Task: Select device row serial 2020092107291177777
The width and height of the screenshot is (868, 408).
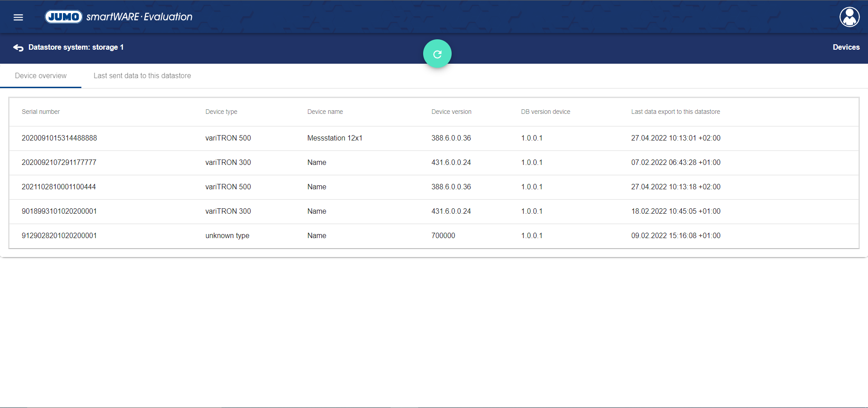Action: click(59, 163)
